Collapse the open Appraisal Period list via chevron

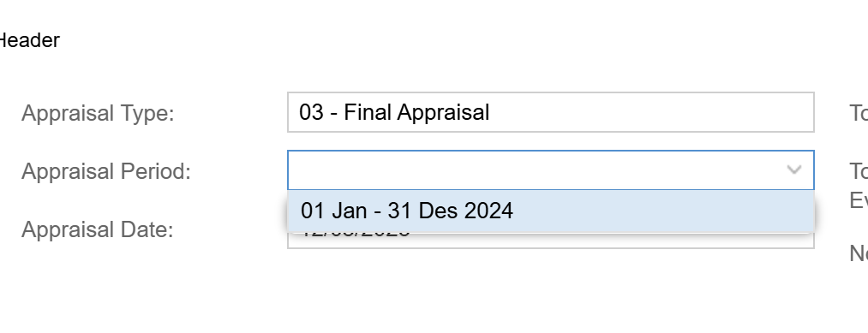(x=793, y=169)
